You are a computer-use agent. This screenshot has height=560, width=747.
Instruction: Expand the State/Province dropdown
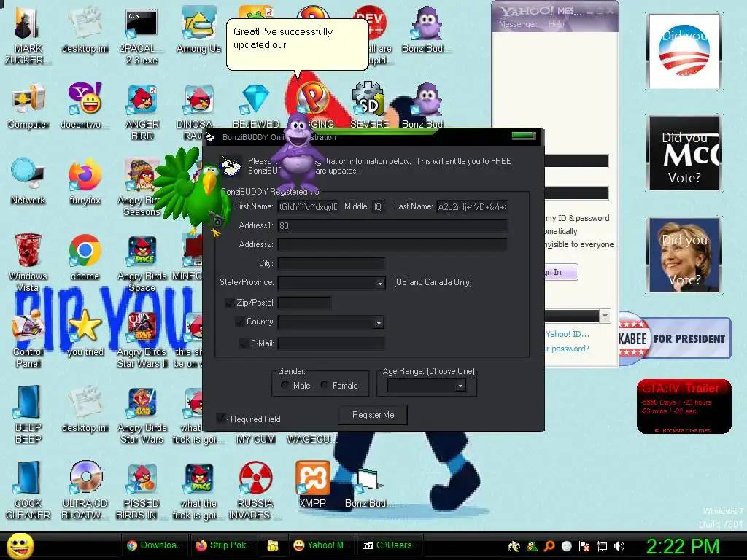(x=379, y=284)
